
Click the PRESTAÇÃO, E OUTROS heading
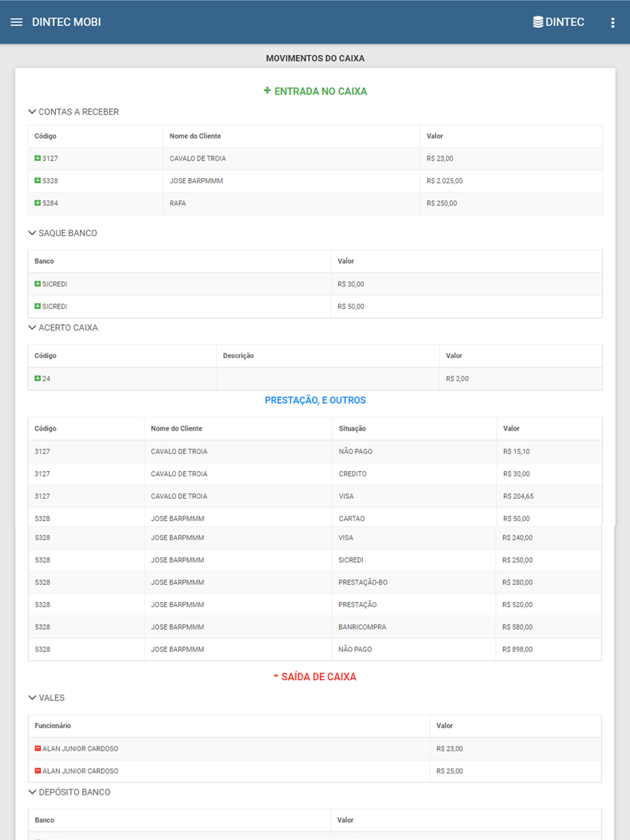click(x=315, y=400)
